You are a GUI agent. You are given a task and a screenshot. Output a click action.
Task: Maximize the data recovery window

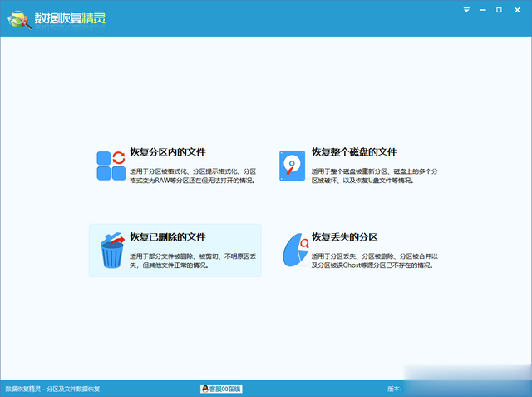click(499, 10)
